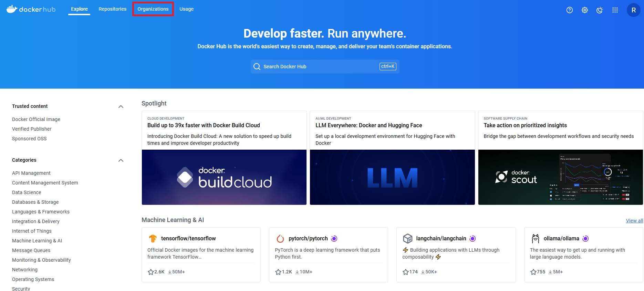The image size is (644, 291).
Task: Click the tensorflow star count icon
Action: [x=150, y=272]
